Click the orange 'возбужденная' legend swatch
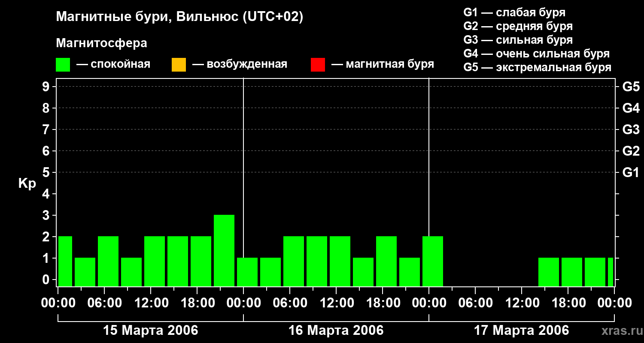The height and width of the screenshot is (343, 644). [x=179, y=65]
